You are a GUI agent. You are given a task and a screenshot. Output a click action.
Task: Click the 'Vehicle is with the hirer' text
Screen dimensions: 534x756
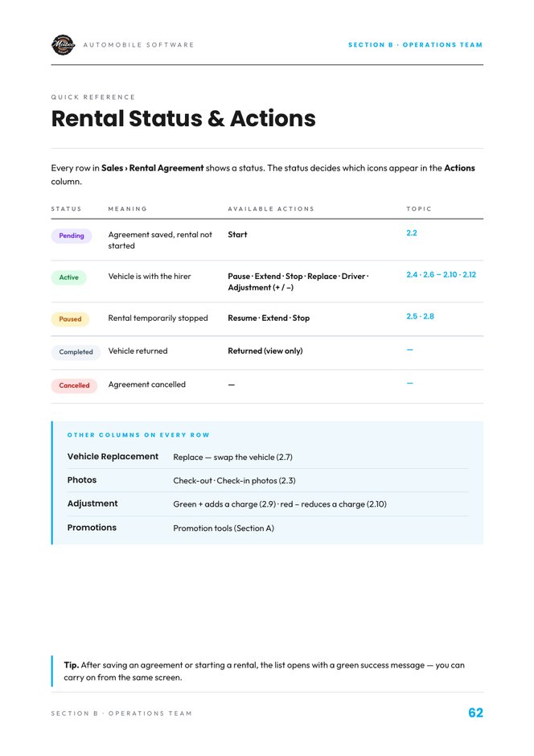pos(150,277)
